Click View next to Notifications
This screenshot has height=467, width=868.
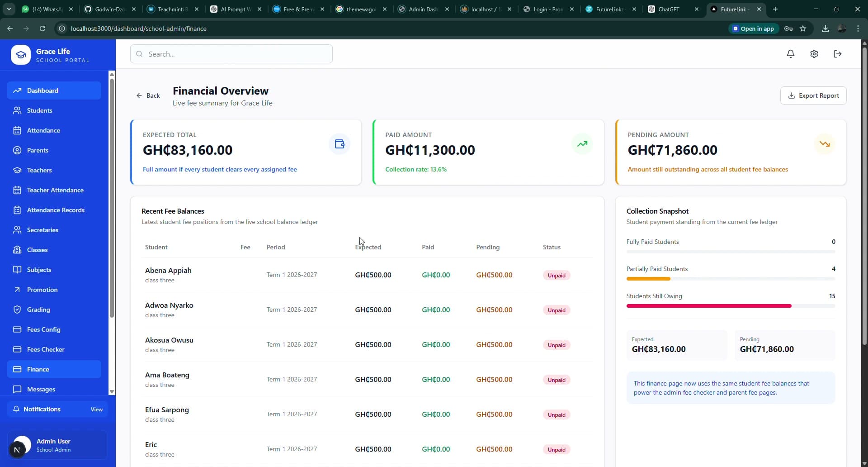(x=96, y=409)
